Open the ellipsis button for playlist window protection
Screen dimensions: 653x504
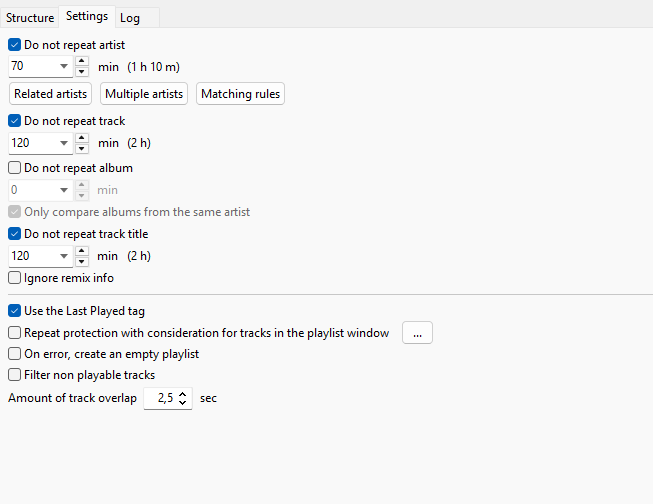[417, 333]
